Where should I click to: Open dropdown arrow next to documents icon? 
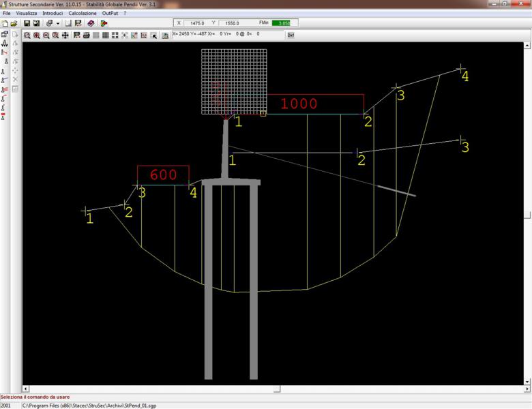coord(58,23)
